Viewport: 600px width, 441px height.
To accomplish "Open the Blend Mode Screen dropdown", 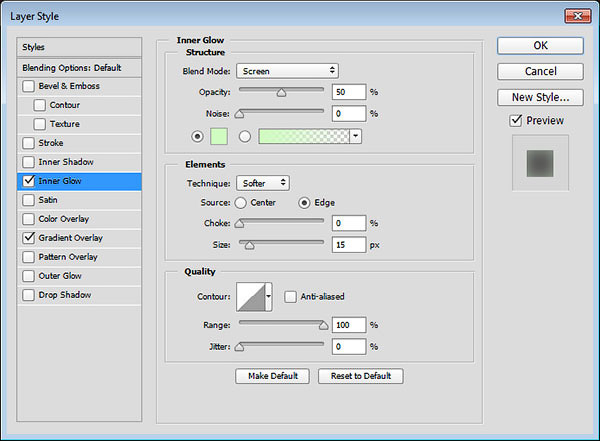I will click(x=287, y=71).
